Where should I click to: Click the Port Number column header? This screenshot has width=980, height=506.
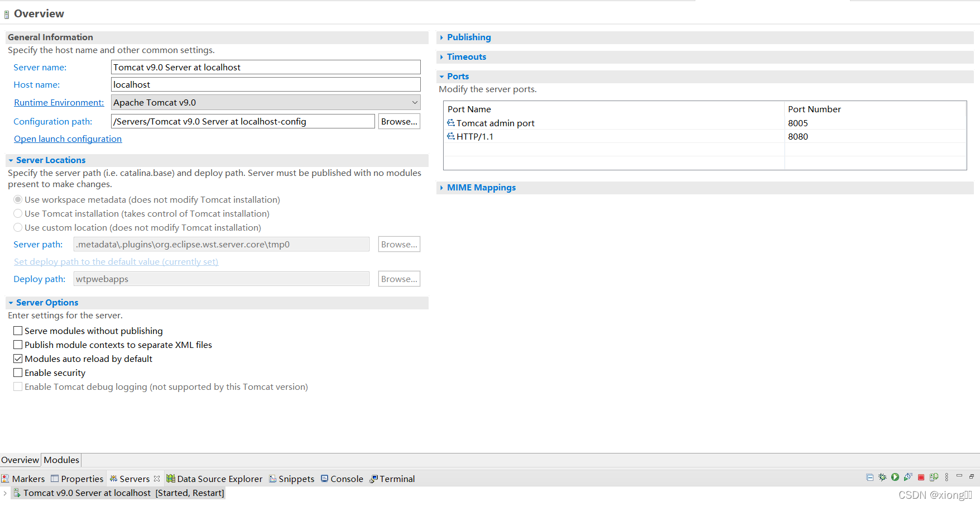[876, 109]
